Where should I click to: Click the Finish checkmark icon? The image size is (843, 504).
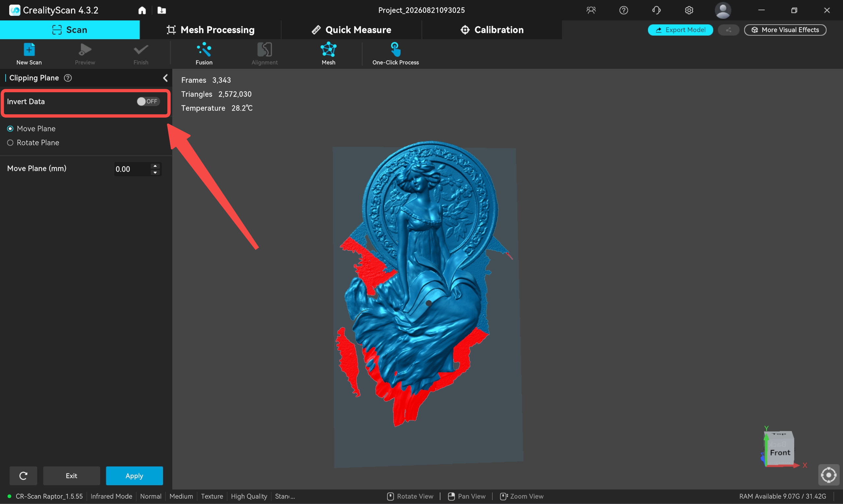(141, 50)
